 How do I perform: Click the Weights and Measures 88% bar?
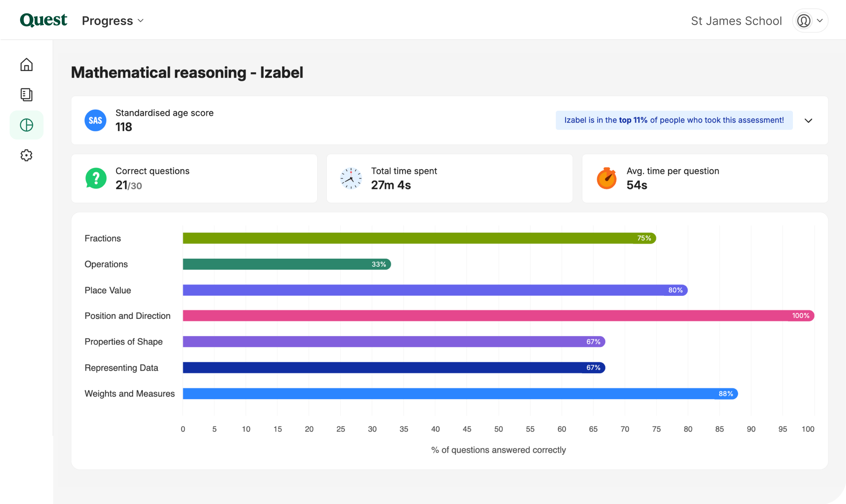(460, 394)
